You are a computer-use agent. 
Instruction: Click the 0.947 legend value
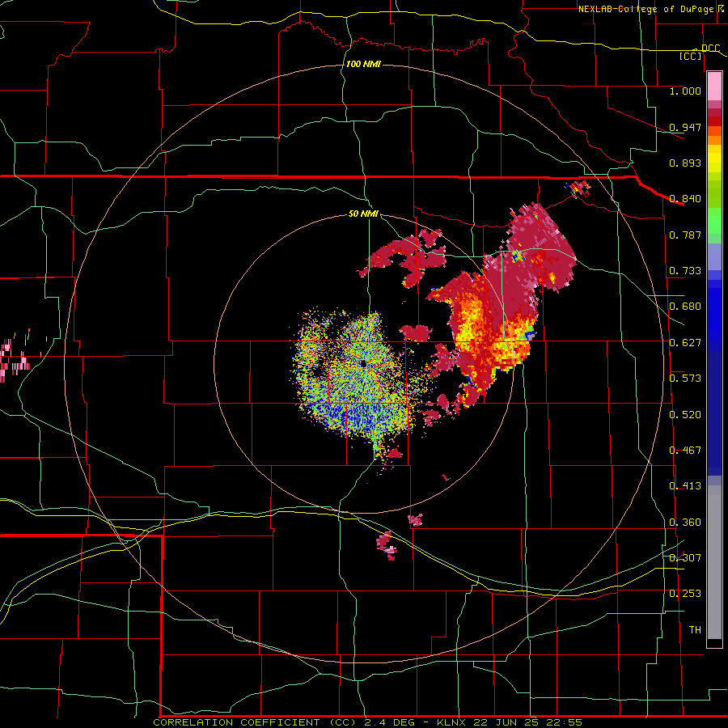click(x=685, y=127)
